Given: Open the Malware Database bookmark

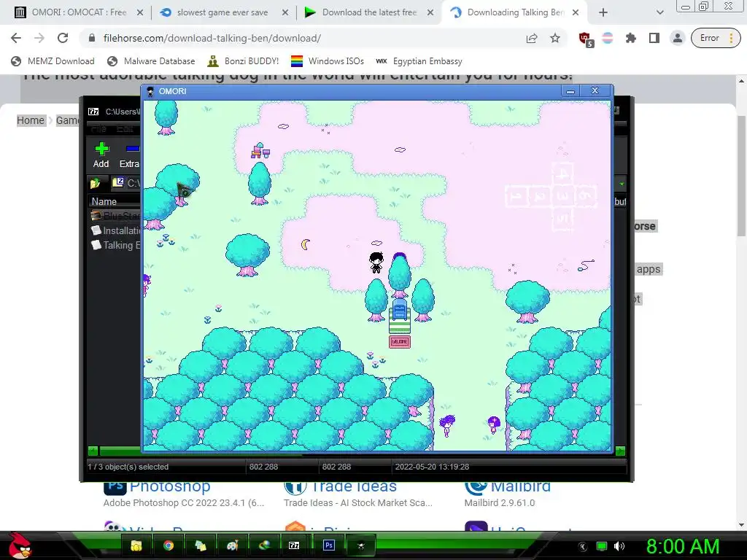Looking at the screenshot, I should (152, 61).
